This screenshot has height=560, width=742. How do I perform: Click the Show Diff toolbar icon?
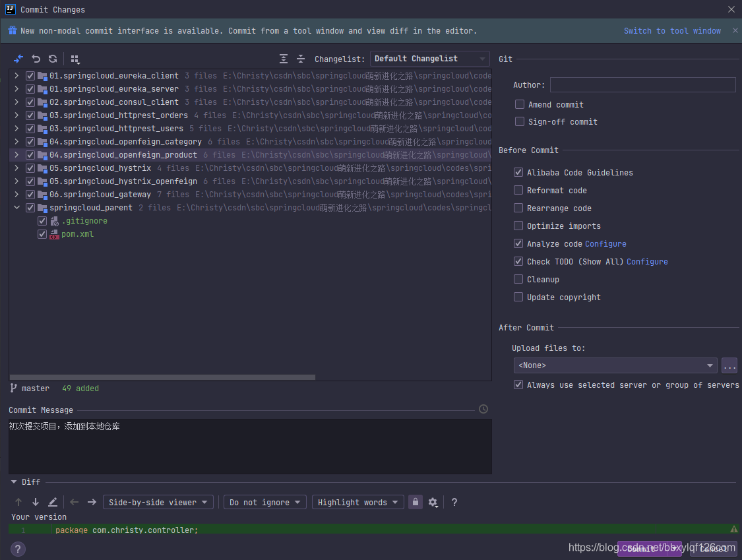tap(18, 59)
